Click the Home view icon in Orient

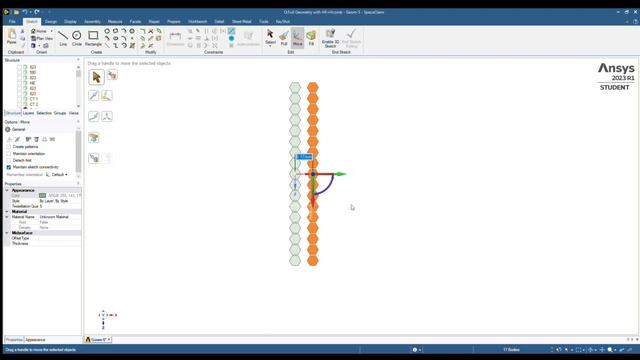33,31
